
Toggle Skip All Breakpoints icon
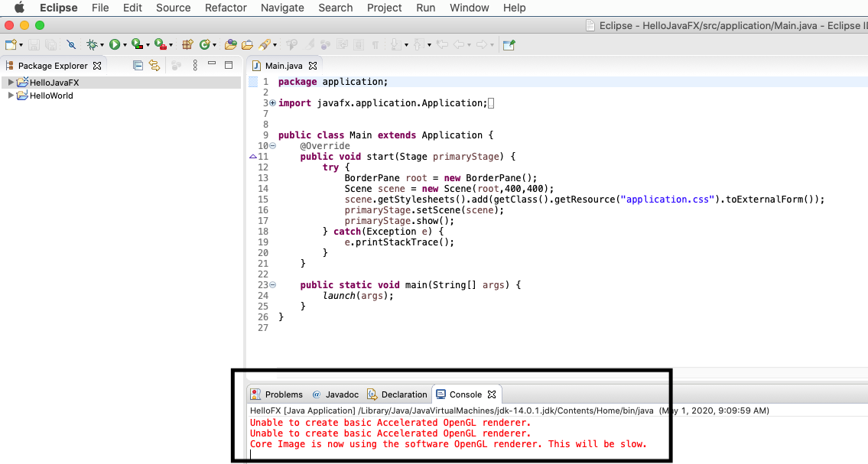(71, 45)
